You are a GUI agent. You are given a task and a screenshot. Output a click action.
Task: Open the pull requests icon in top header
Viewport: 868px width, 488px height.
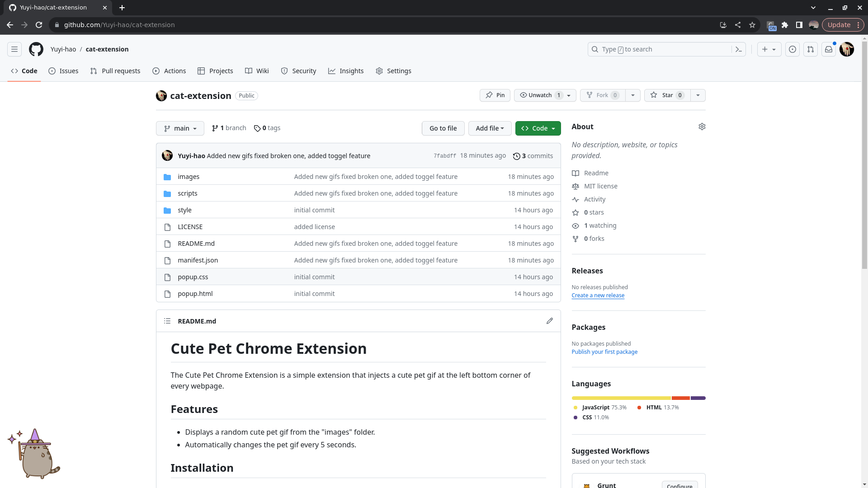[811, 49]
